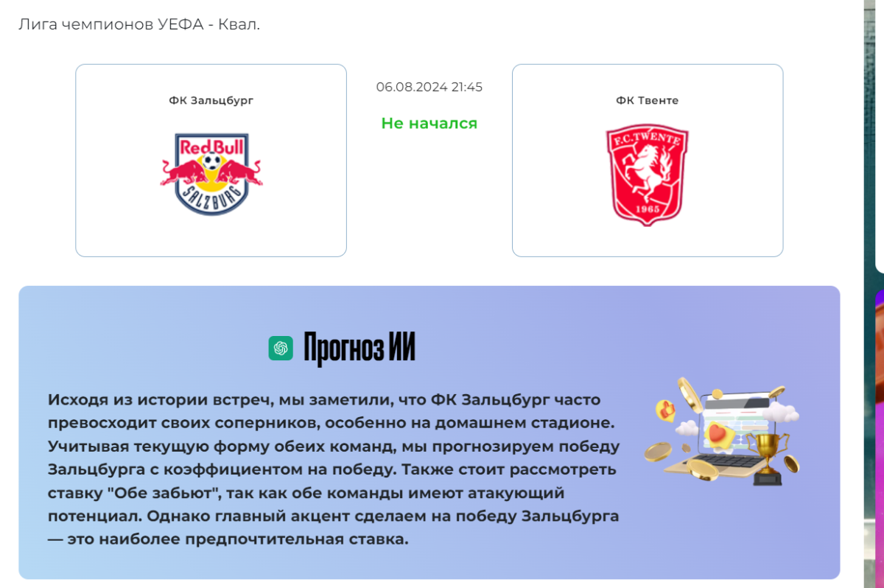The width and height of the screenshot is (884, 588).
Task: Click the Red Bull Salzburg club logo
Action: 211,174
